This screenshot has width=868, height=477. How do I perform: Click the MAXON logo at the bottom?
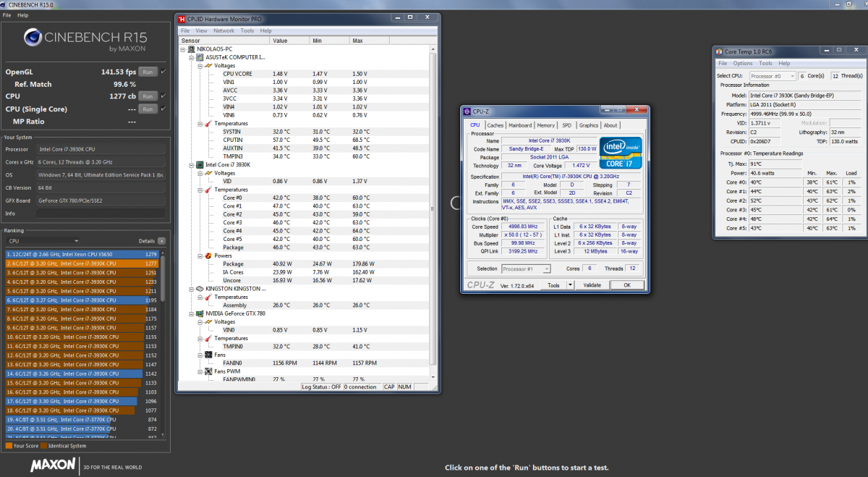coord(53,464)
